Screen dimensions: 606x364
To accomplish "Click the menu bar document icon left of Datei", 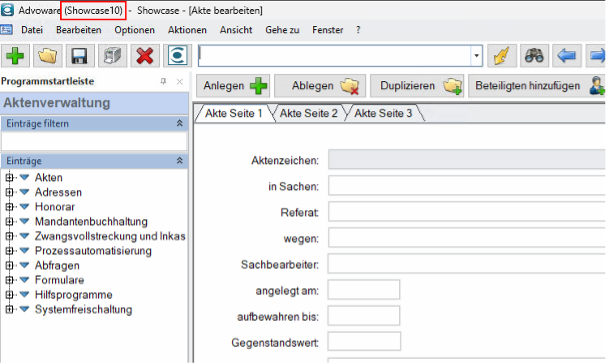I will tap(6, 30).
